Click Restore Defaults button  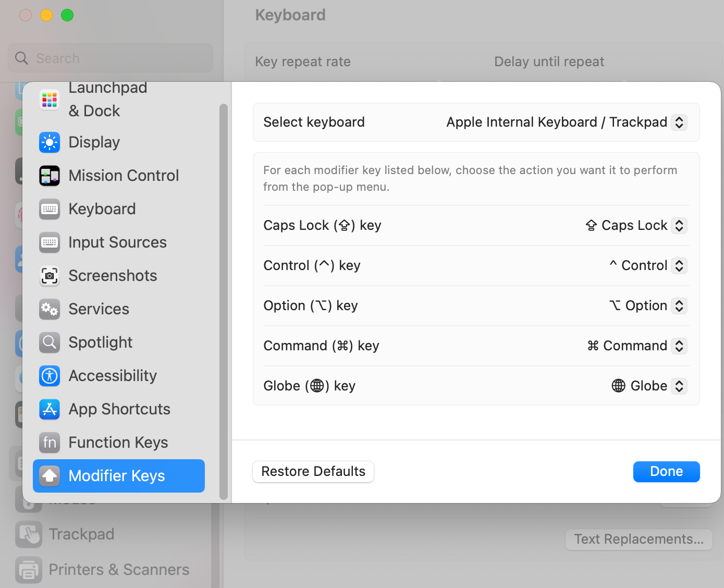313,472
